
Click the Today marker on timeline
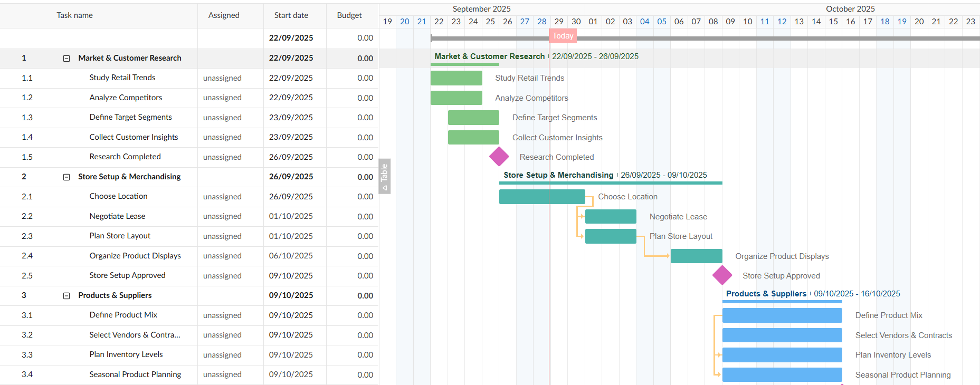pos(563,36)
